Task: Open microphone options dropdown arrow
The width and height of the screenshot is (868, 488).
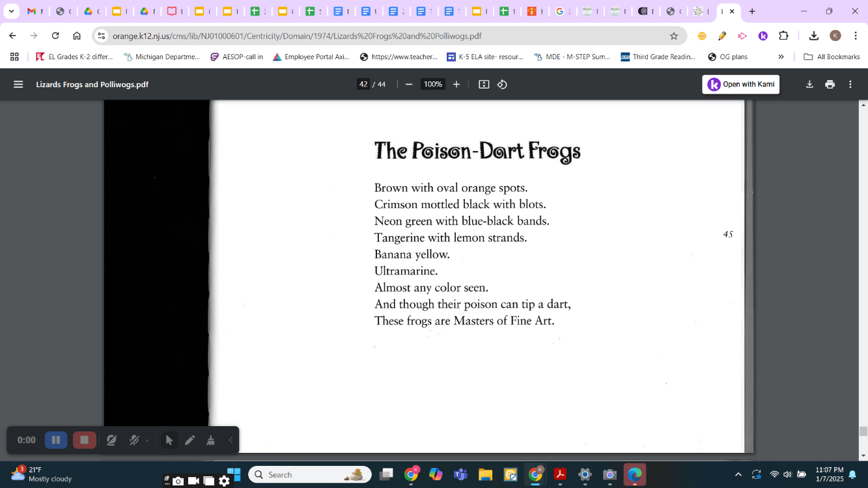Action: [147, 441]
